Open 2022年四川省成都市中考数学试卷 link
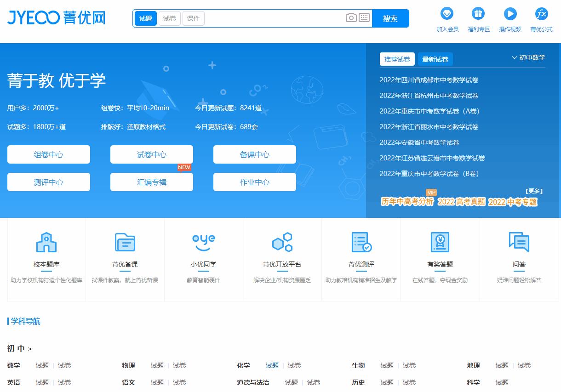The width and height of the screenshot is (561, 392). pyautogui.click(x=429, y=80)
